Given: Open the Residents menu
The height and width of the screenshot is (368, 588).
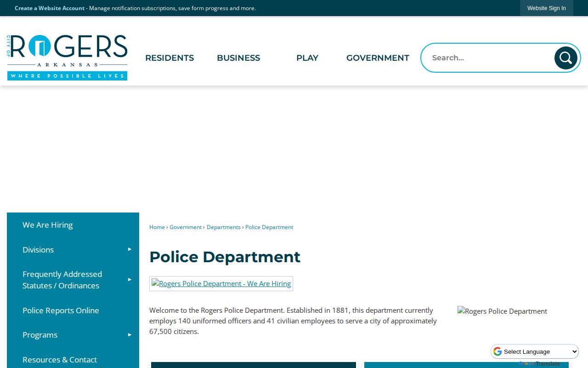Looking at the screenshot, I should [x=170, y=58].
